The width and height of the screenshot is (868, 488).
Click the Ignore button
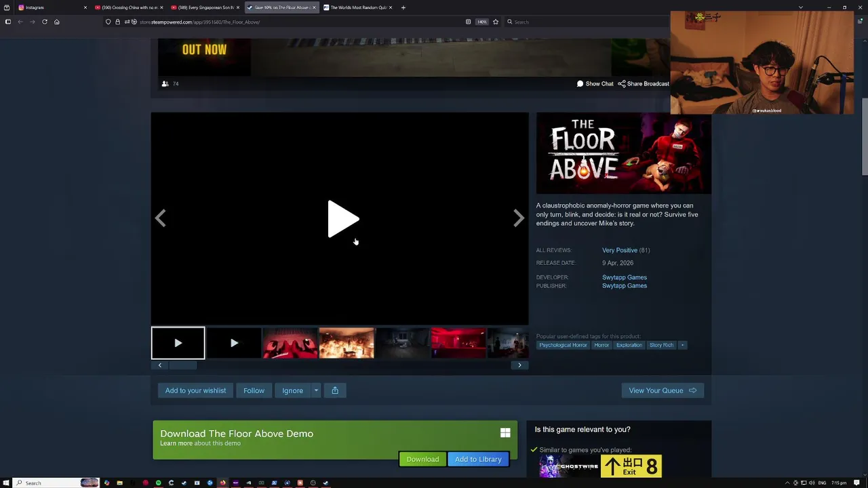pyautogui.click(x=292, y=390)
